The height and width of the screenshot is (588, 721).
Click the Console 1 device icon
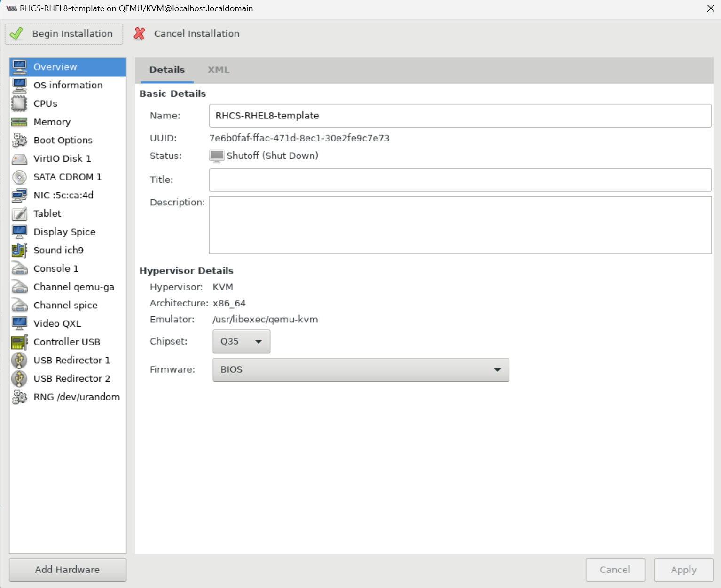pyautogui.click(x=20, y=268)
